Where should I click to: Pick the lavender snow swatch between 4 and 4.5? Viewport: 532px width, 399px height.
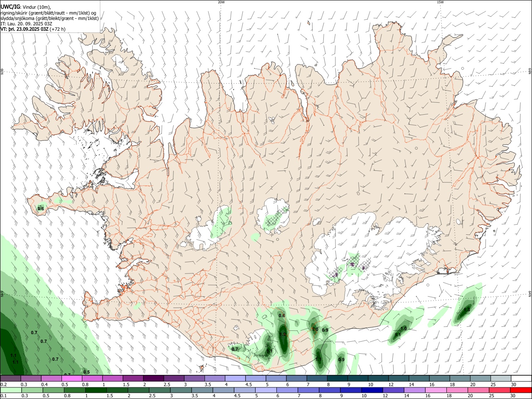click(x=235, y=379)
